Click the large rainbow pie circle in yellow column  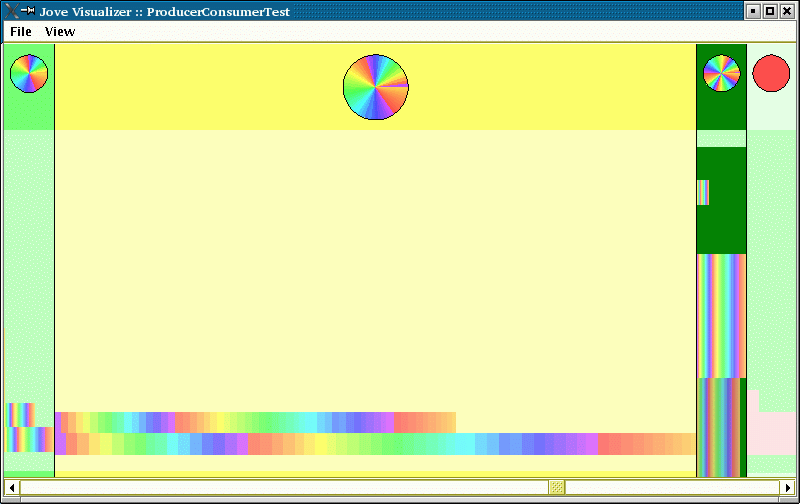(x=376, y=87)
